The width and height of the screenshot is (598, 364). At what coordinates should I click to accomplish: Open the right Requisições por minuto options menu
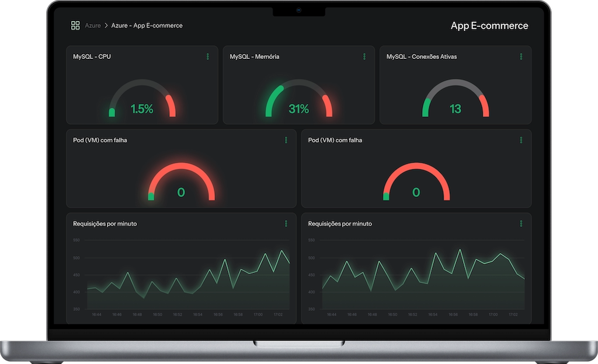[521, 223]
